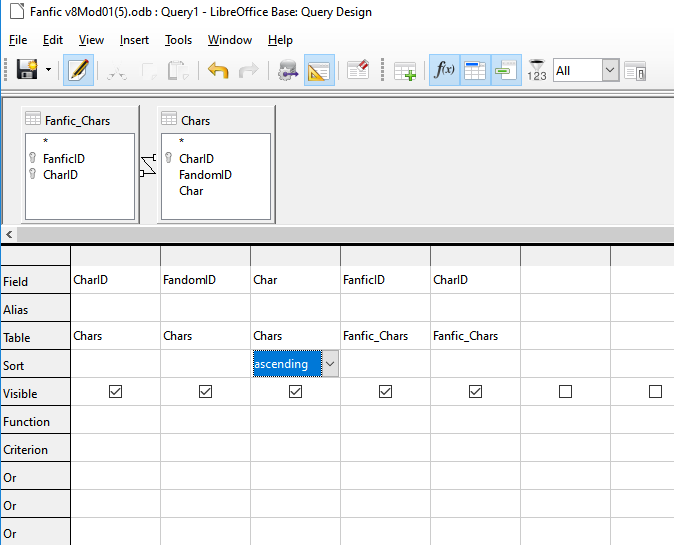Uncheck Visible for FanficID column
674x545 pixels.
[385, 393]
